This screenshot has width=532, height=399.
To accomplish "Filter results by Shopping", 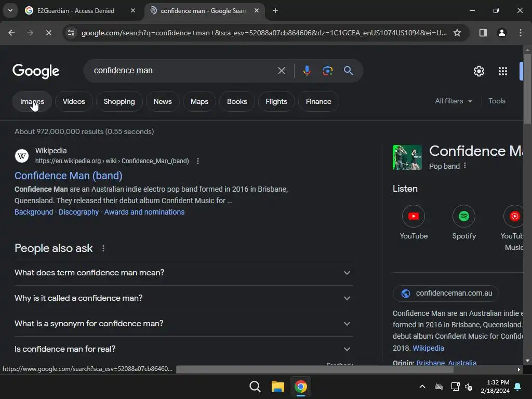I will pos(119,101).
